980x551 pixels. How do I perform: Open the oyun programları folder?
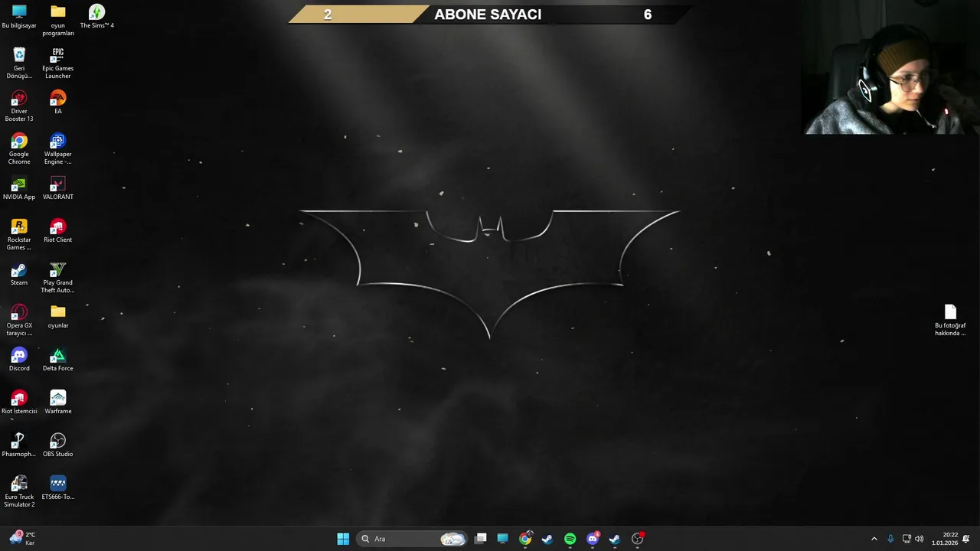tap(58, 20)
